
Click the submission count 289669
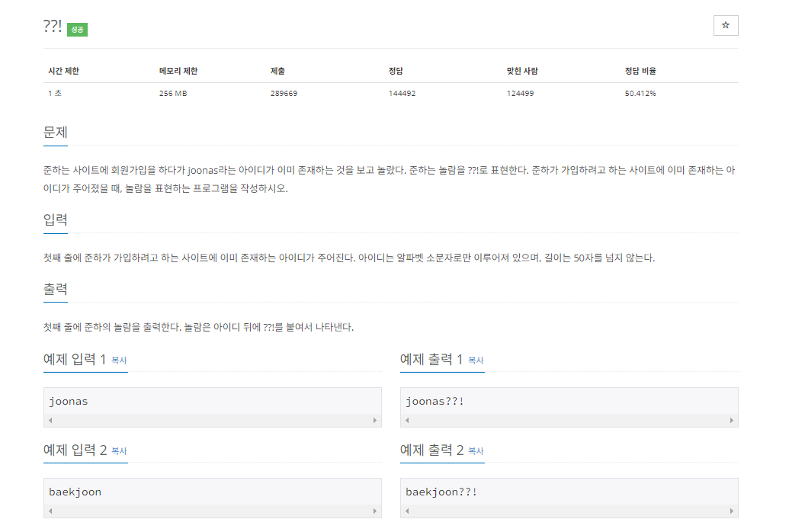pos(284,93)
